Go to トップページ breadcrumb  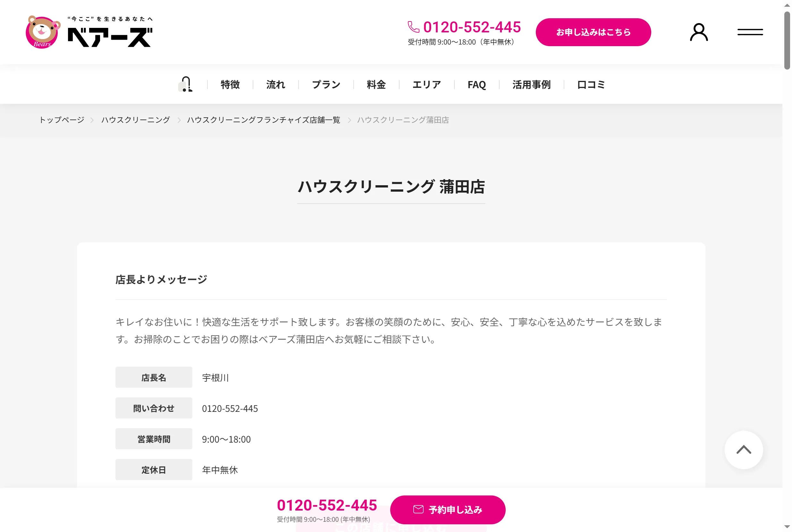click(62, 120)
